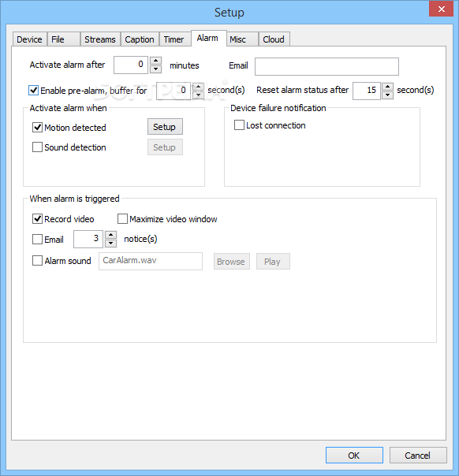Select the Caption tab
The height and width of the screenshot is (476, 459).
coord(140,39)
